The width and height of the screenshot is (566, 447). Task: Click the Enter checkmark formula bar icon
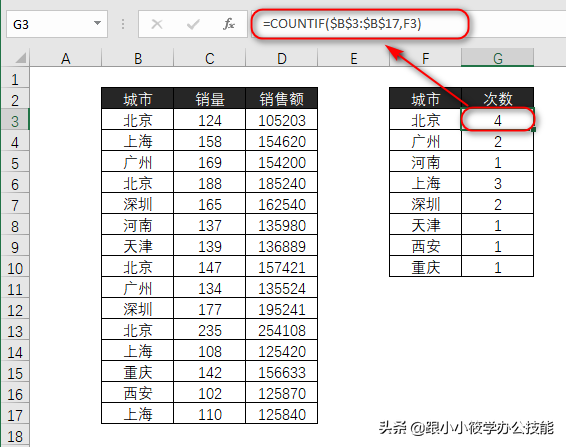(x=193, y=24)
